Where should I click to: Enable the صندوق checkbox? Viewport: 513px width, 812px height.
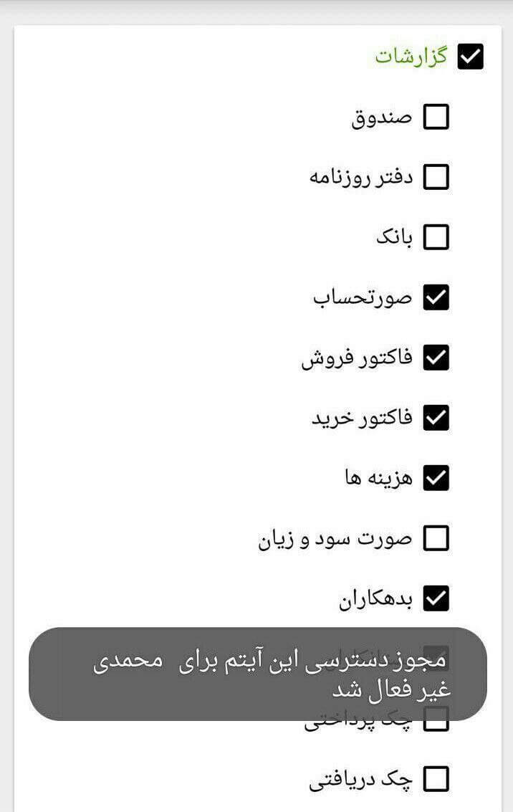tap(436, 117)
